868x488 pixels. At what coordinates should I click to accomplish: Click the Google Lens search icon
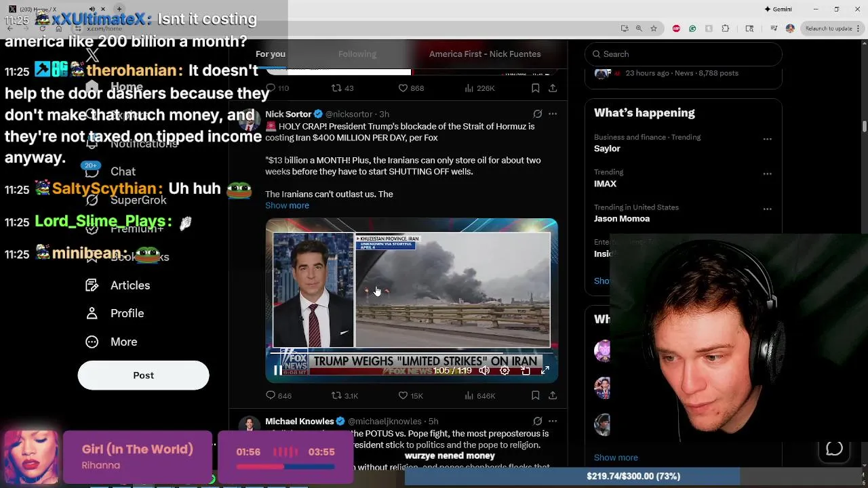(x=749, y=28)
